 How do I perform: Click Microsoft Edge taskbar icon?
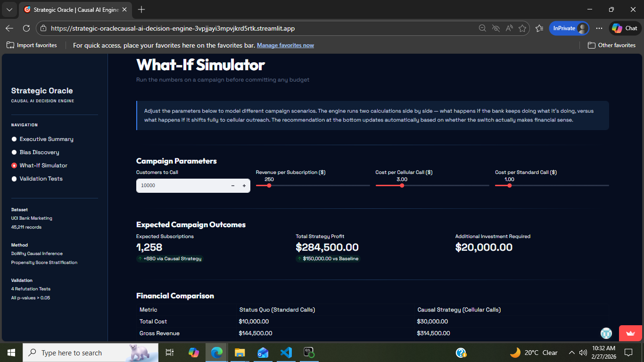tap(217, 353)
